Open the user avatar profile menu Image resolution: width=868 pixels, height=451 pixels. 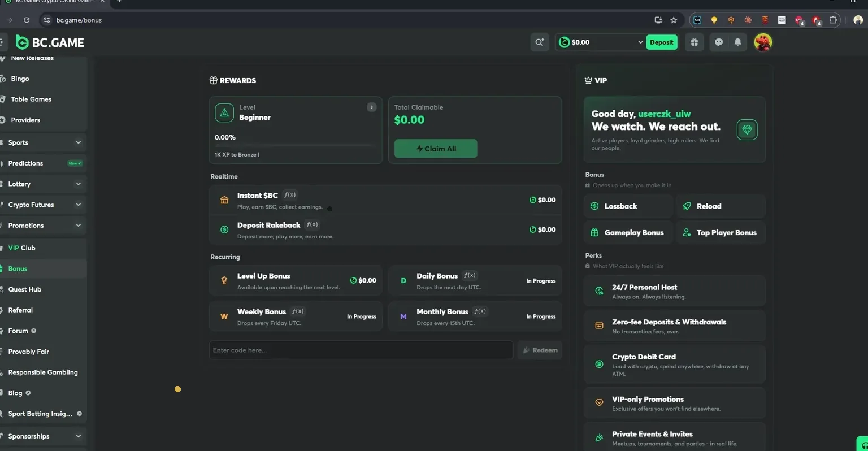(x=763, y=42)
